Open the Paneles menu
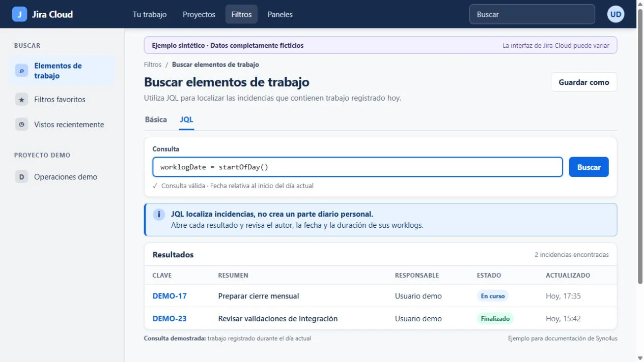Viewport: 644px width, 362px height. (280, 14)
